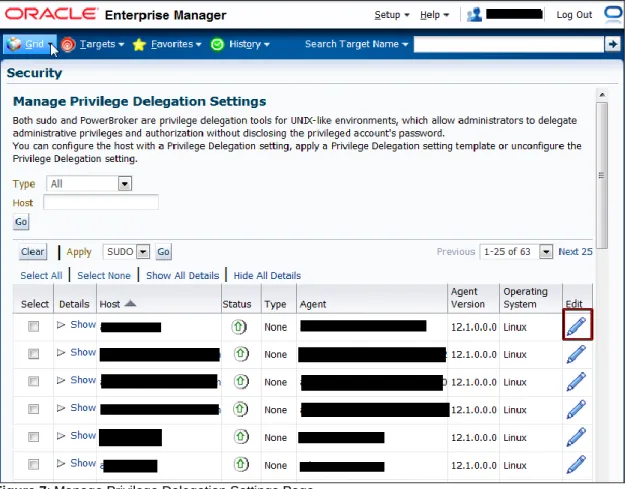
Task: Click the search field in the top bar
Action: [509, 44]
